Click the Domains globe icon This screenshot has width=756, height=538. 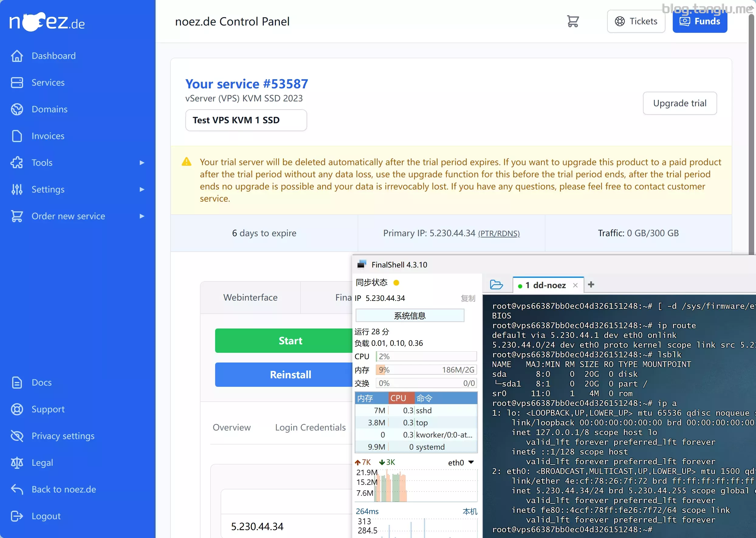[x=17, y=109]
